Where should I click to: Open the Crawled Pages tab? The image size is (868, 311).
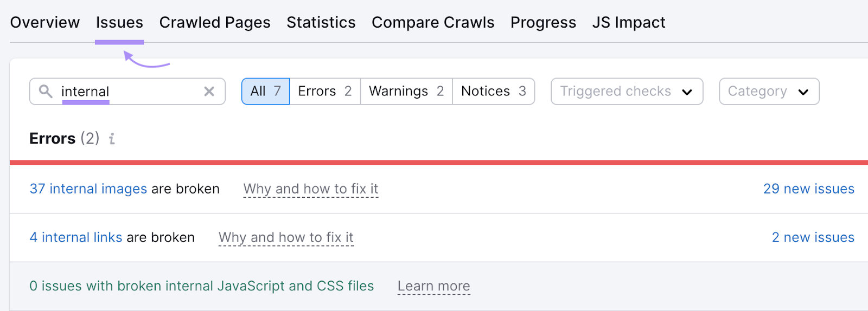coord(215,23)
